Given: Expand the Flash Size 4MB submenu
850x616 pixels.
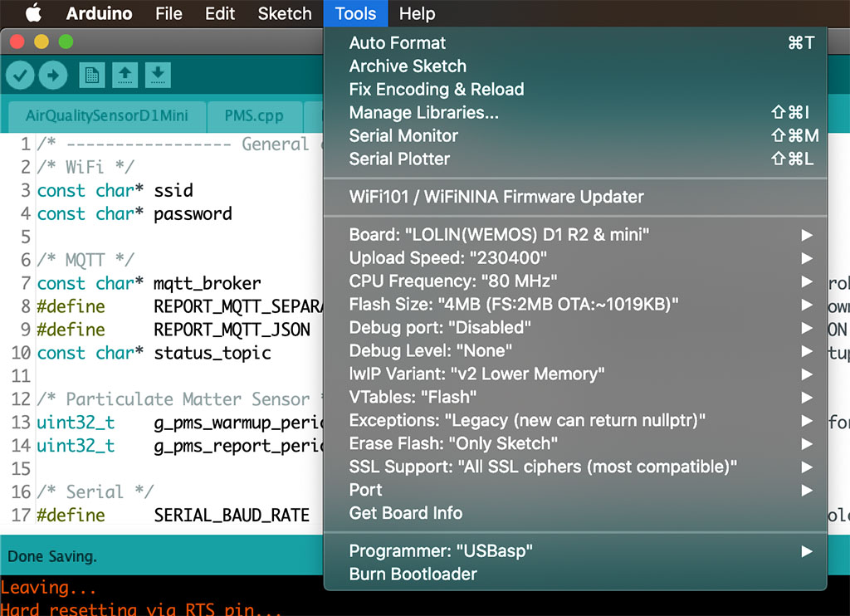Looking at the screenshot, I should tap(575, 304).
